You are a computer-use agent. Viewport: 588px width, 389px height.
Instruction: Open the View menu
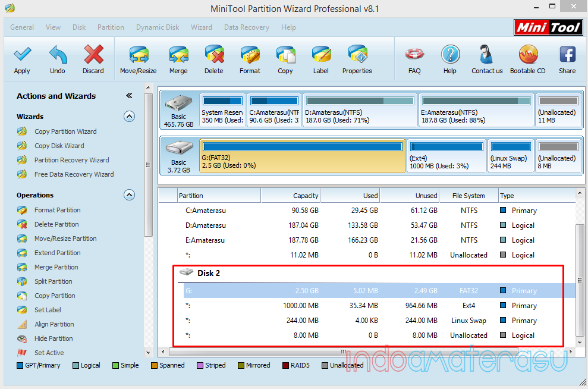[54, 27]
